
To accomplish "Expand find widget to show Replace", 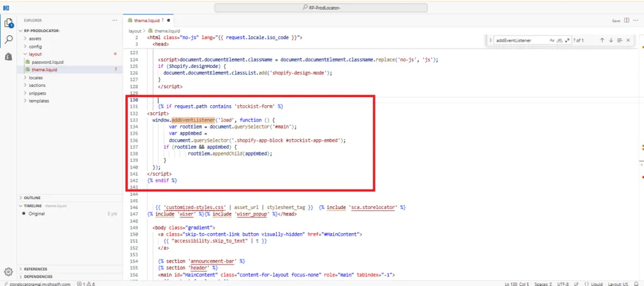I will [491, 40].
